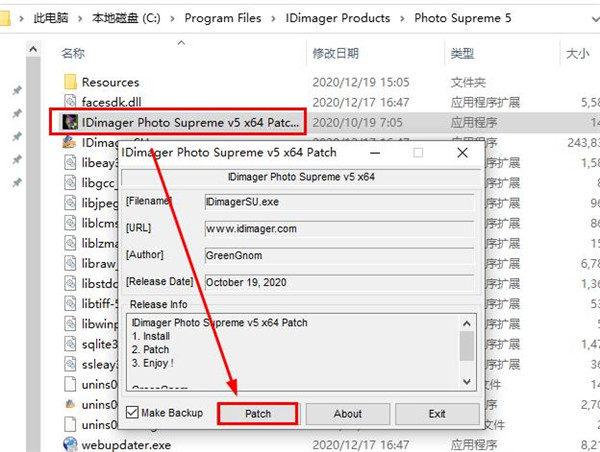Select the libgcc dll file icon
This screenshot has height=452, width=600.
click(70, 183)
